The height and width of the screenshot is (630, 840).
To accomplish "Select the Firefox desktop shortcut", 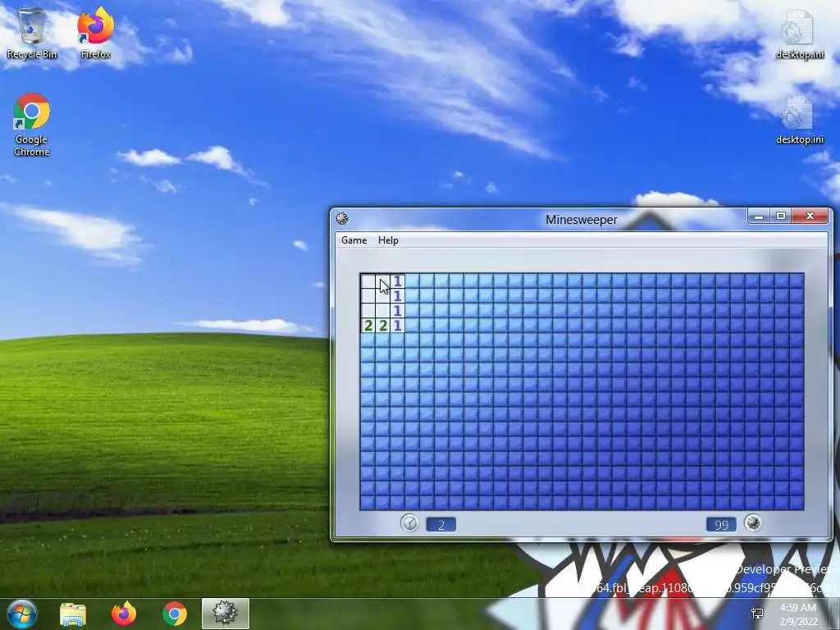I will pyautogui.click(x=95, y=33).
